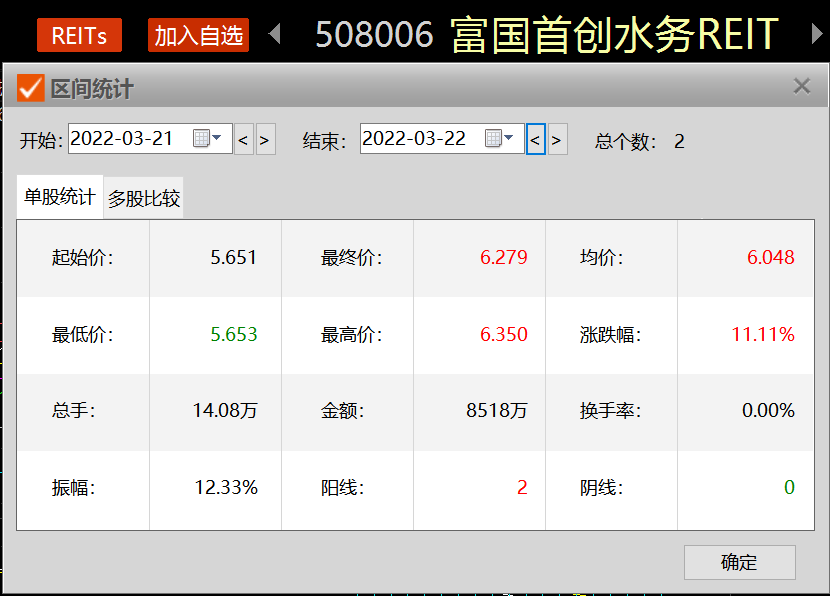Click the 振幅 value 12.33%

(226, 487)
